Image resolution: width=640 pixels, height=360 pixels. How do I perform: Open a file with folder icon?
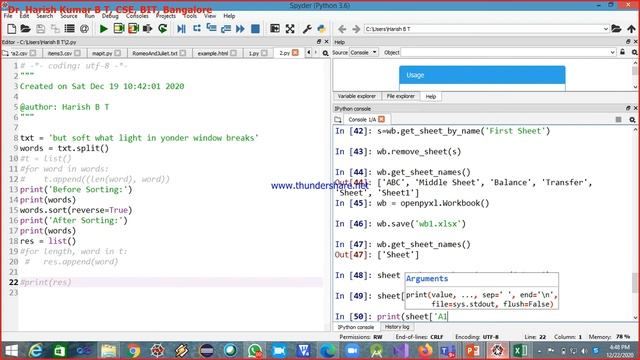pos(25,29)
